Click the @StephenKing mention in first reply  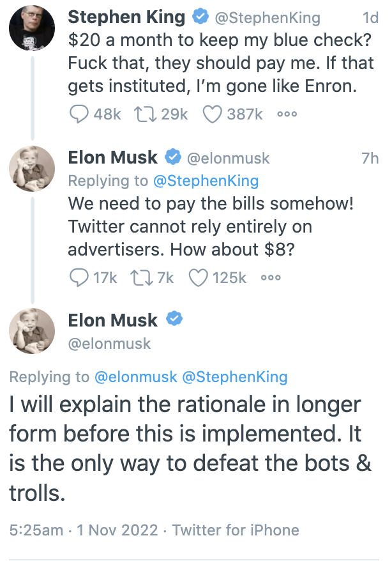coord(206,181)
